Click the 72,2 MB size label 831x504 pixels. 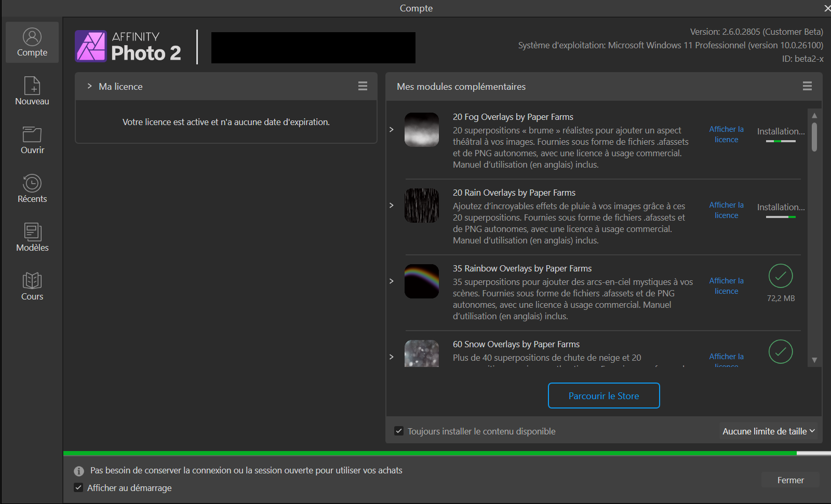781,298
